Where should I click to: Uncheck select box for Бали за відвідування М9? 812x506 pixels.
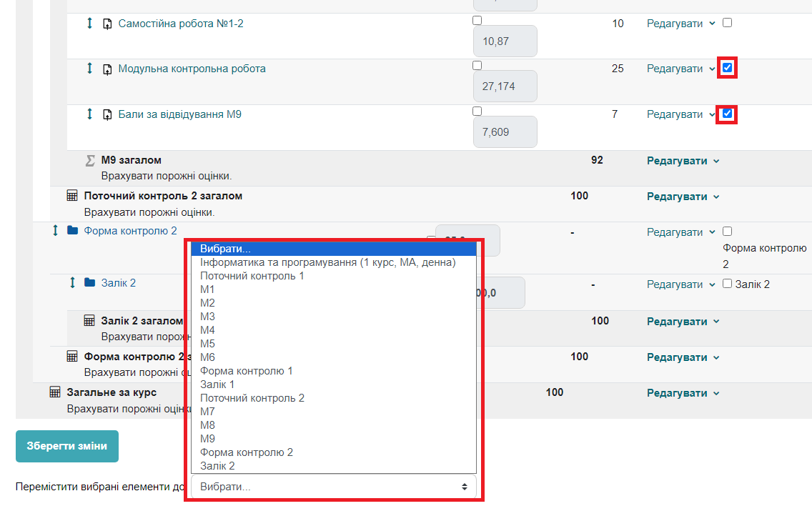pos(728,114)
